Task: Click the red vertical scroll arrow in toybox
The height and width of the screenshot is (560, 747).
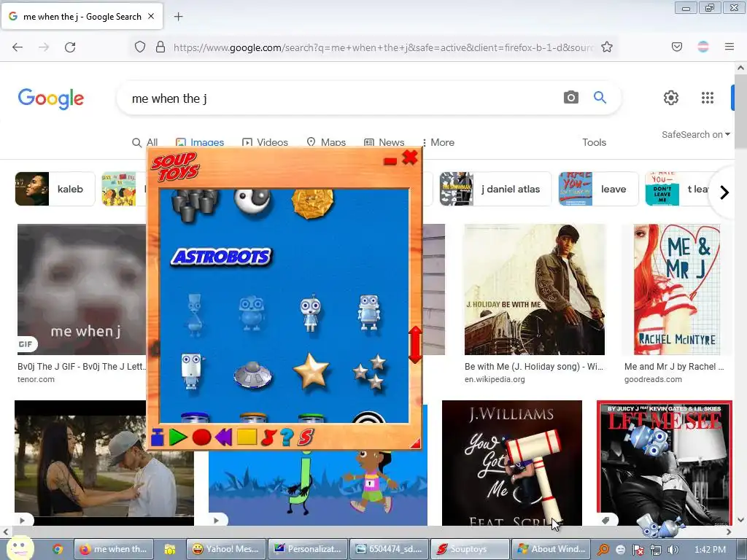Action: [415, 345]
